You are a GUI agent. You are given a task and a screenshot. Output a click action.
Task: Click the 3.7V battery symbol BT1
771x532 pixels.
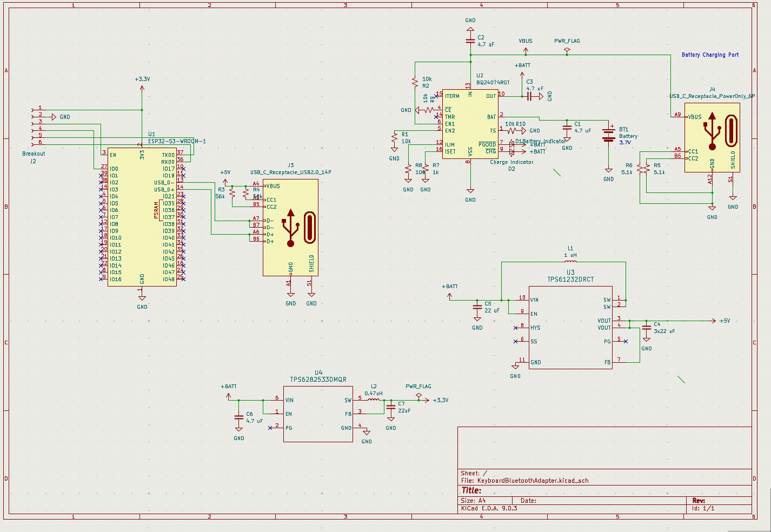608,135
